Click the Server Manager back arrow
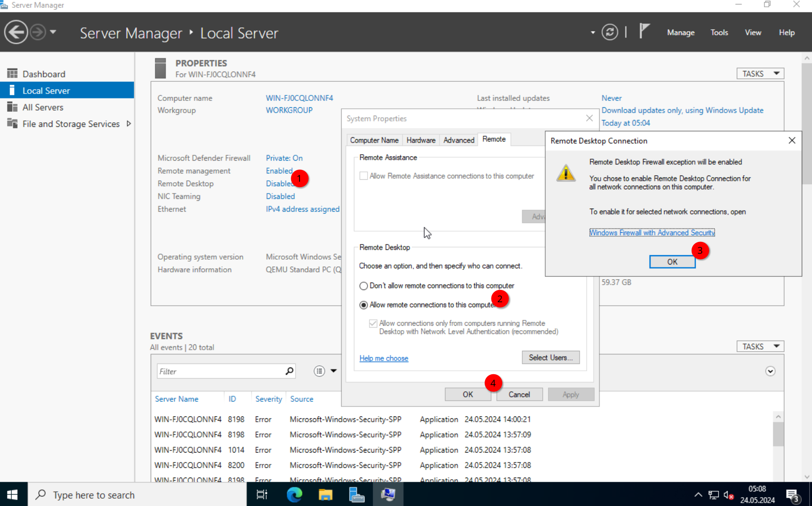Viewport: 812px width, 506px height. [16, 32]
